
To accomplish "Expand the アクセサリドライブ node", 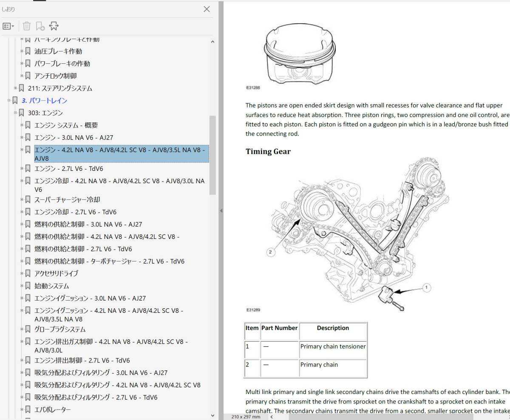I will (22, 273).
